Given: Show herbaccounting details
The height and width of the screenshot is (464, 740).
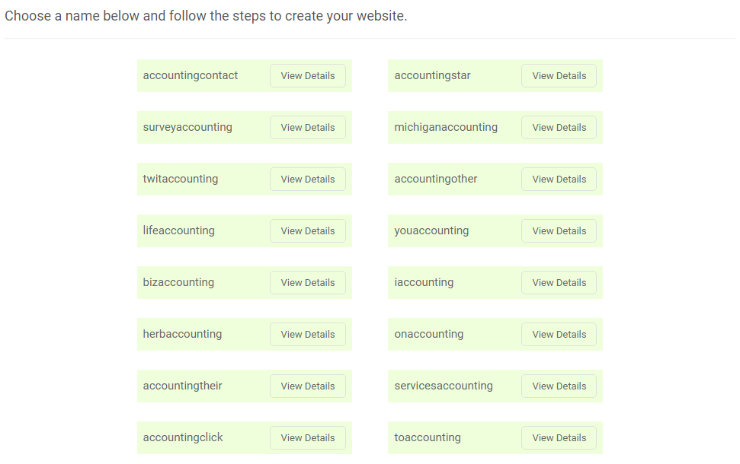Looking at the screenshot, I should (x=307, y=334).
